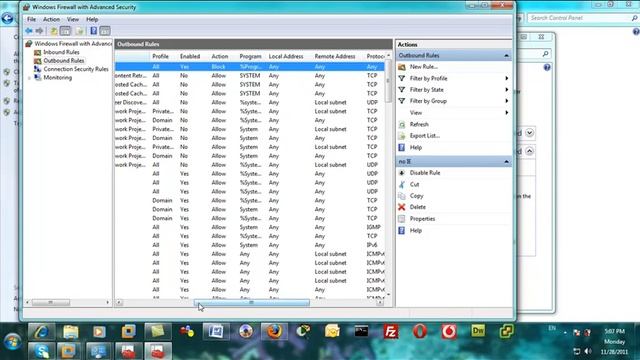640x360 pixels.
Task: Click the Copy icon in Actions pane
Action: [x=402, y=196]
